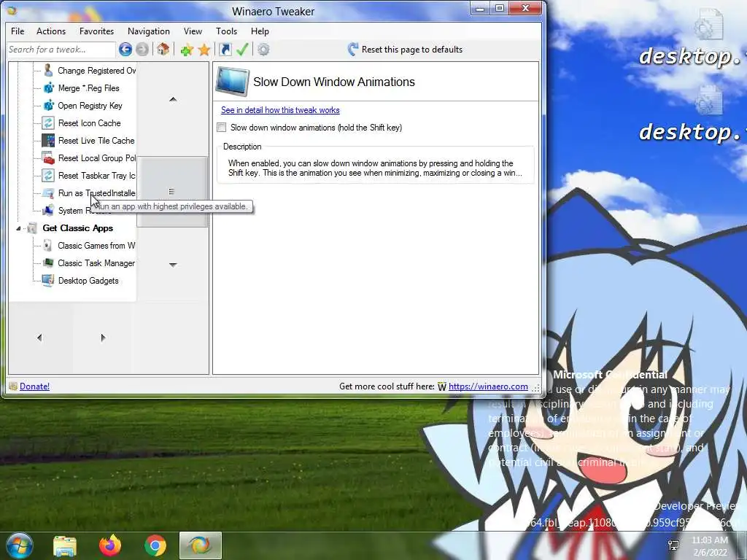Click the vertical scrollbar up arrow

pos(173,99)
